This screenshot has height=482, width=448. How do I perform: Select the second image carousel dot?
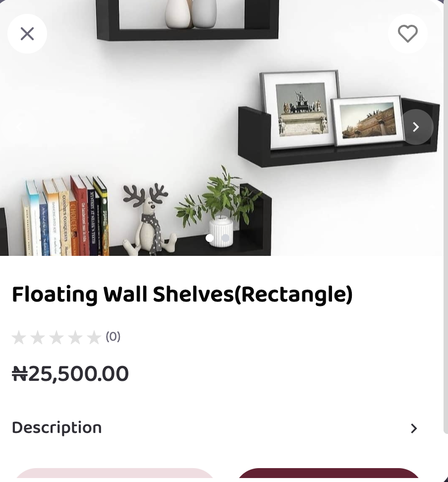click(x=225, y=238)
